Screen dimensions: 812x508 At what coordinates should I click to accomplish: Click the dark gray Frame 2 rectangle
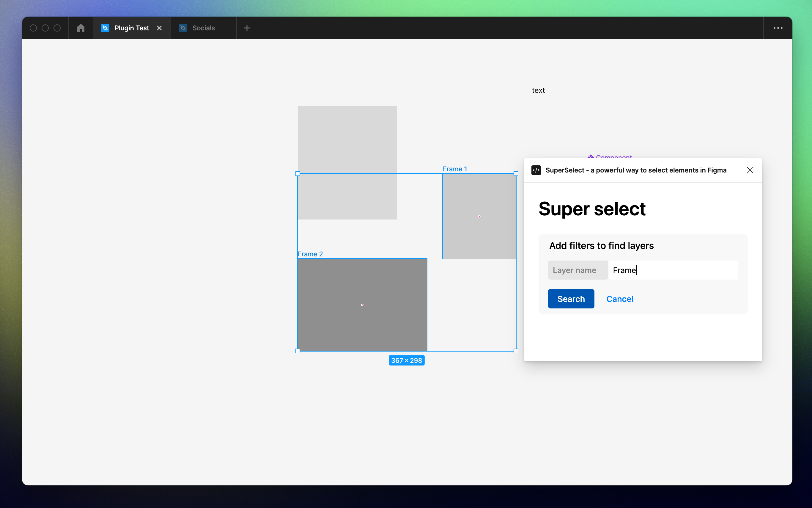362,304
